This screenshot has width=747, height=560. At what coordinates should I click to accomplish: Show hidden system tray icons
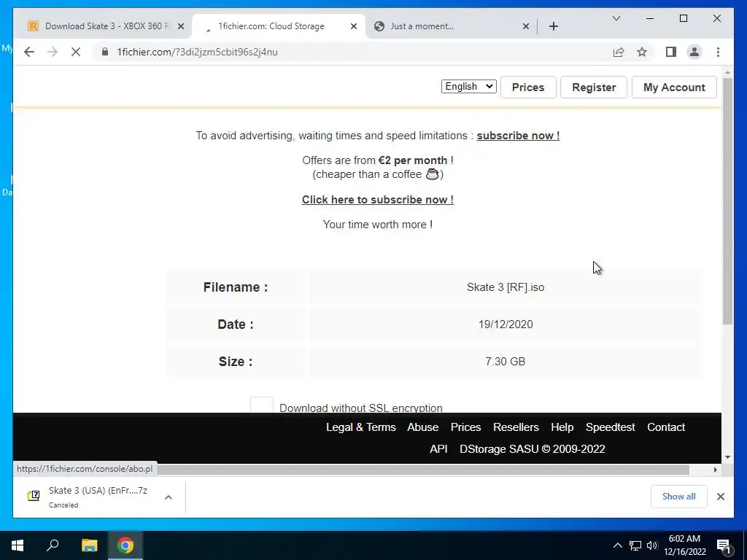tap(617, 545)
